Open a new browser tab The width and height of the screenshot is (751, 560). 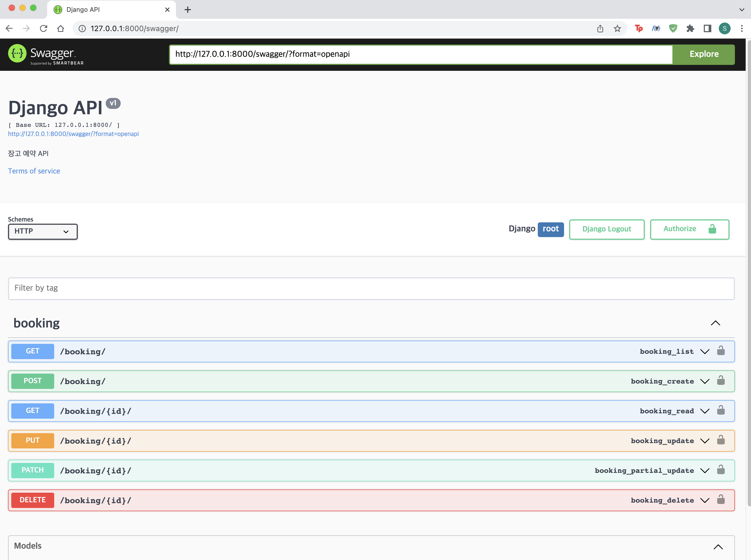coord(187,9)
